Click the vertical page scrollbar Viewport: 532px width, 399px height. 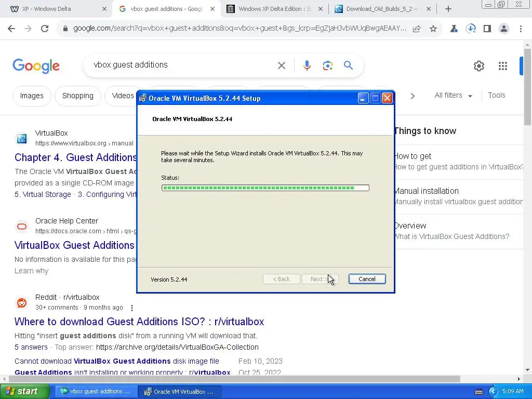click(527, 87)
